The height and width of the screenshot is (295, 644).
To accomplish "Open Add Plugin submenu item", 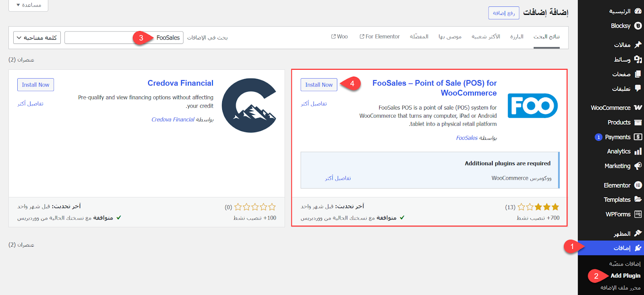I will pyautogui.click(x=625, y=276).
